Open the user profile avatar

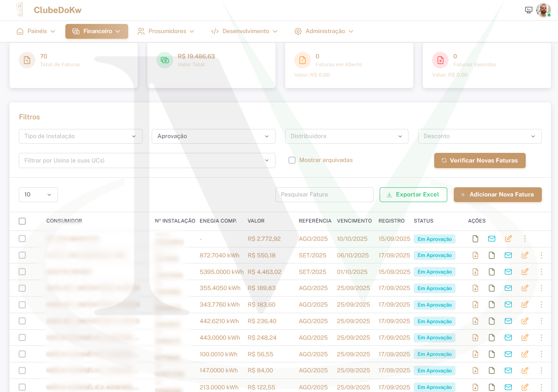pos(543,10)
